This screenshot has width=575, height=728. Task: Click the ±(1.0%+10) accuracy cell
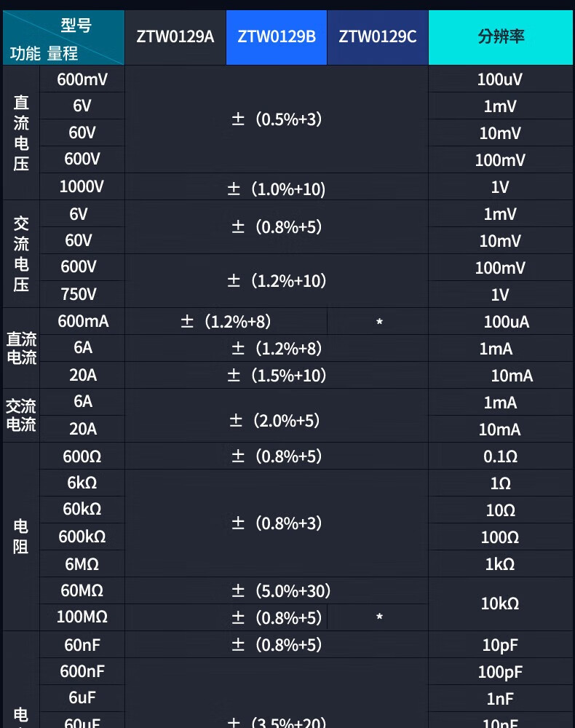click(x=276, y=189)
